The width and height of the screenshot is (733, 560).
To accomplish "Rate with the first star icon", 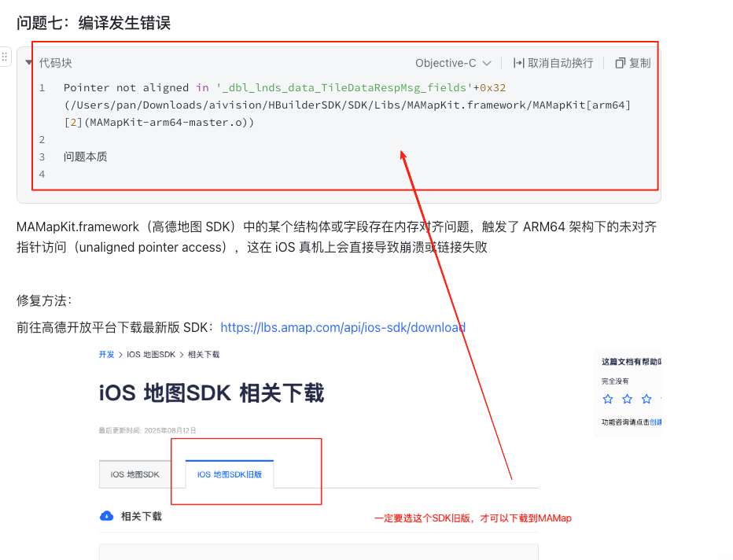I will [x=608, y=399].
